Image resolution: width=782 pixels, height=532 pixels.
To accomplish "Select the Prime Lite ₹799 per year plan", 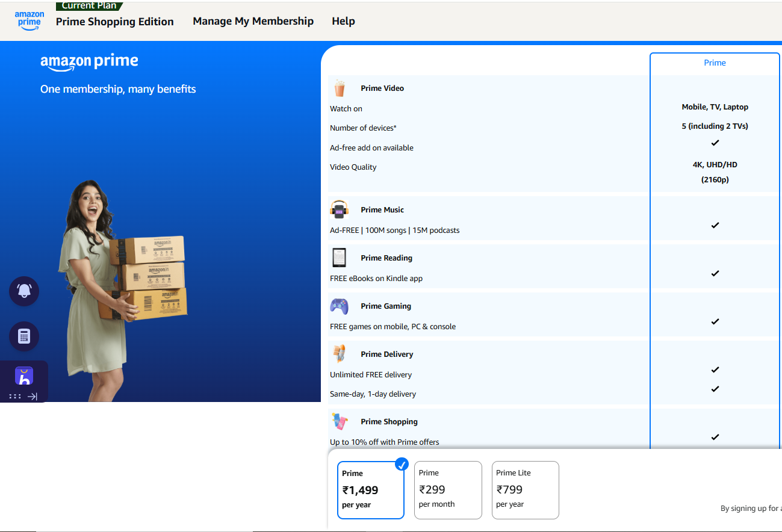I will [525, 489].
